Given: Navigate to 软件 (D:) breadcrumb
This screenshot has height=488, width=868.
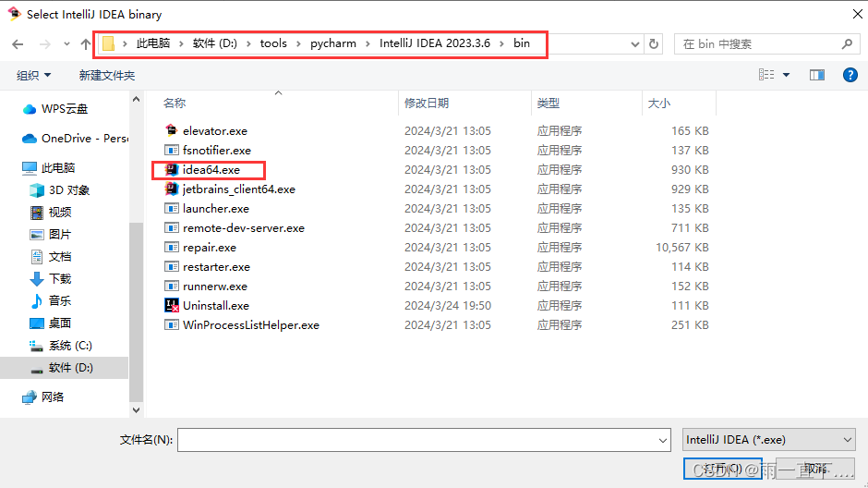Looking at the screenshot, I should tap(215, 43).
